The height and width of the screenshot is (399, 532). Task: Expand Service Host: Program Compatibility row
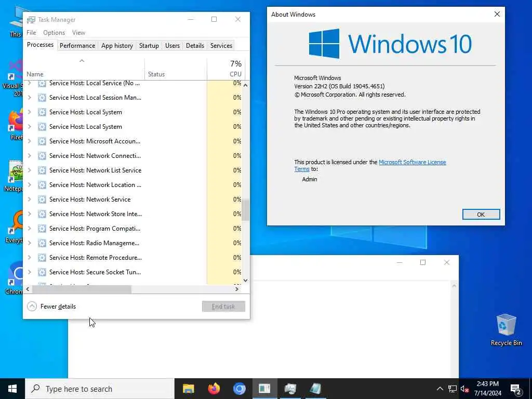30,229
